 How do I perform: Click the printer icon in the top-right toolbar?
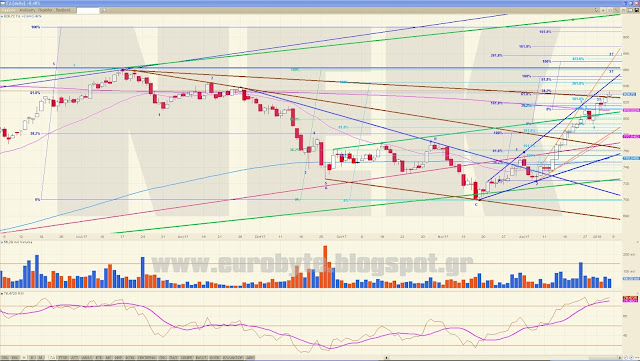(630, 10)
